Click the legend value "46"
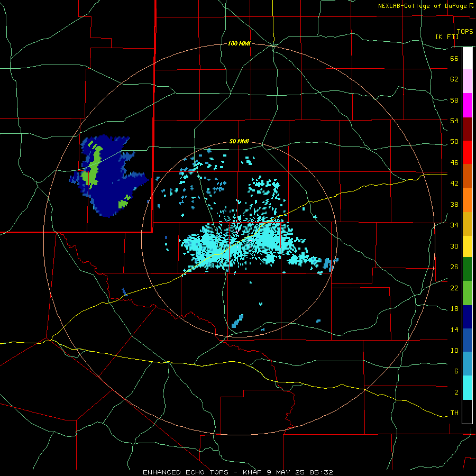 pyautogui.click(x=454, y=163)
